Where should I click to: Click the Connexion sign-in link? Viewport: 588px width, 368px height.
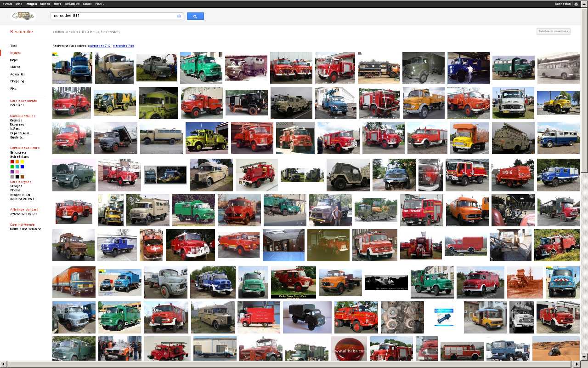[562, 4]
